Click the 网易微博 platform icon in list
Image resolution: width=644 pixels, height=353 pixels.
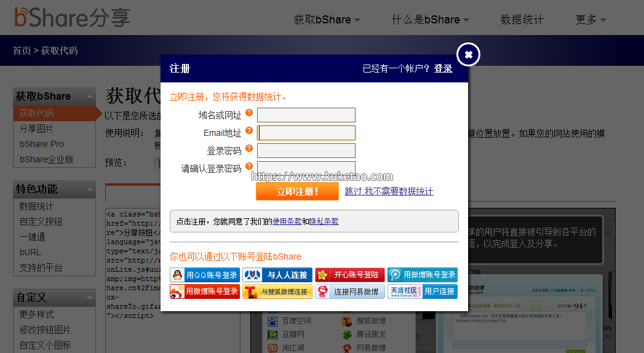[347, 348]
